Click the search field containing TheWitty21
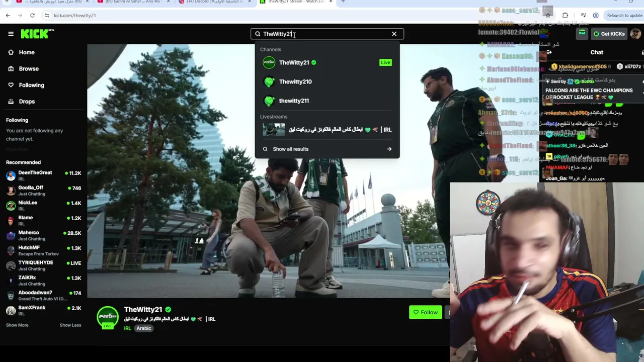This screenshot has width=644, height=362. (327, 34)
